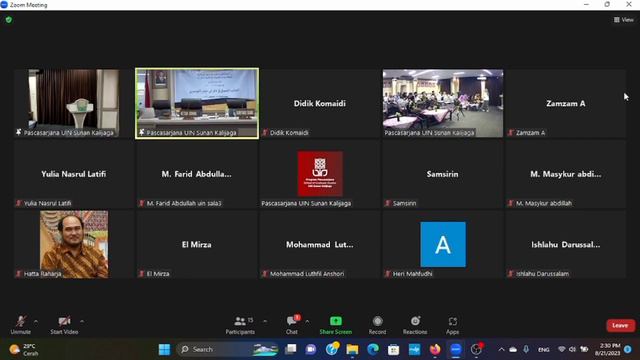Select Hatta Raharja's video tile
The width and height of the screenshot is (640, 360).
(x=74, y=244)
